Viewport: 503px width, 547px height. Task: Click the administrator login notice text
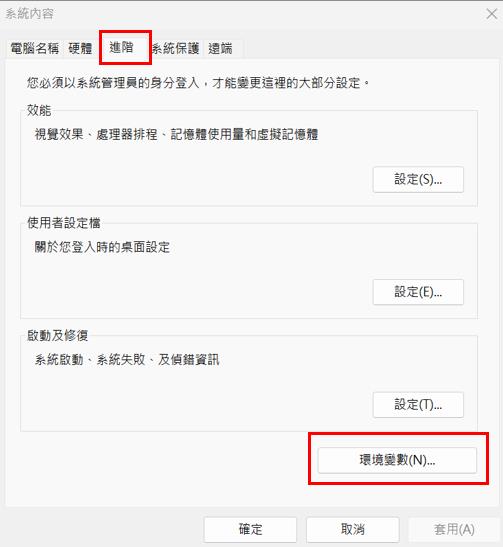point(198,83)
